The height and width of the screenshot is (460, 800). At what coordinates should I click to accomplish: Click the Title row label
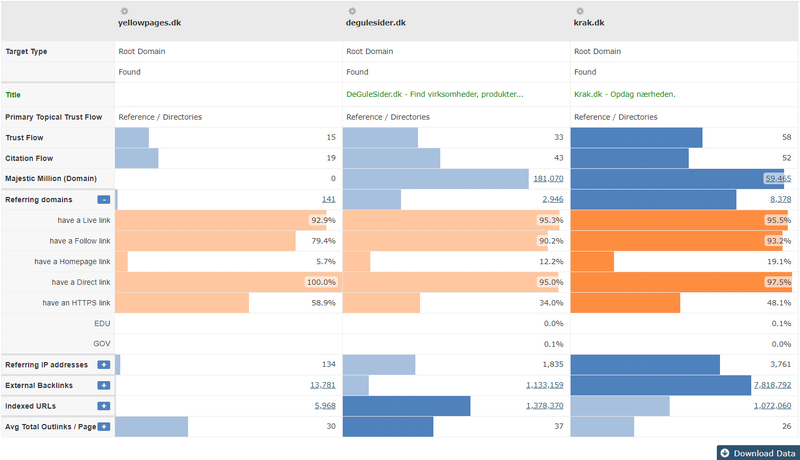pyautogui.click(x=13, y=95)
